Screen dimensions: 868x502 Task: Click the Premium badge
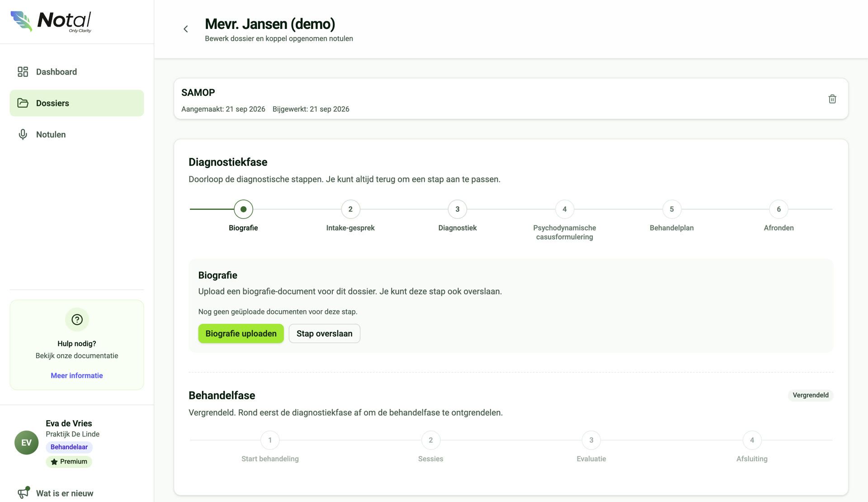tap(69, 462)
